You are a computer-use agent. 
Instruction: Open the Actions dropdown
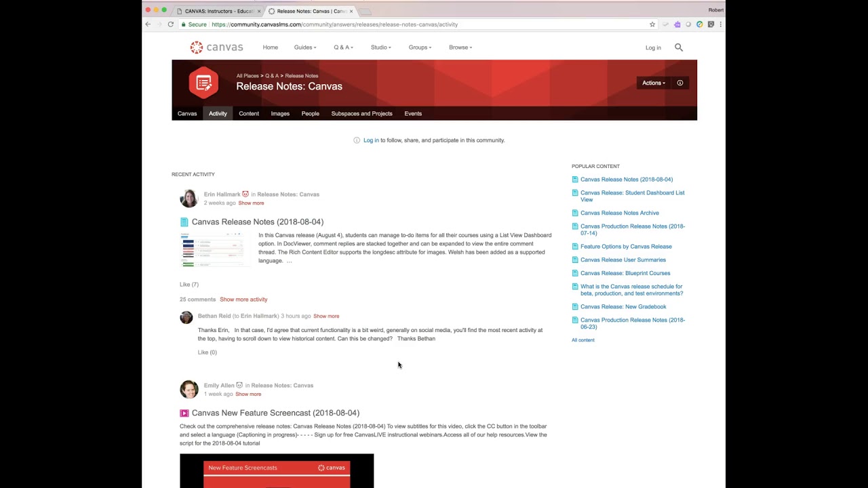point(654,83)
